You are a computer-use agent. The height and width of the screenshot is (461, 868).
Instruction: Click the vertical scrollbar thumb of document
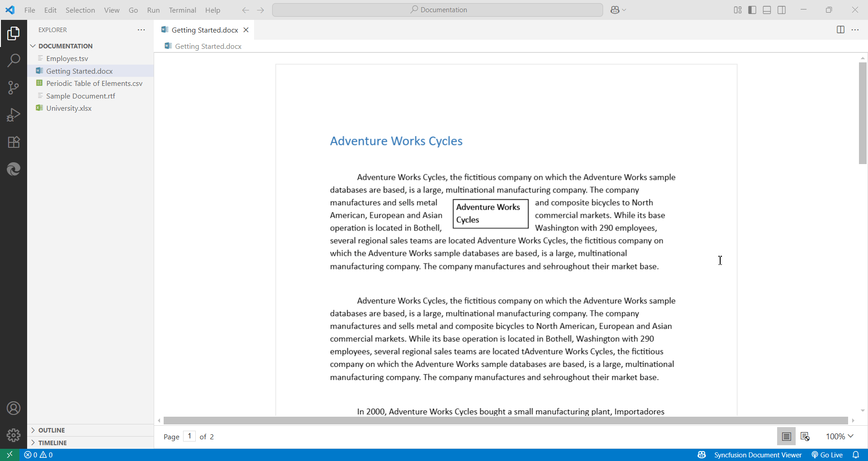tap(863, 113)
